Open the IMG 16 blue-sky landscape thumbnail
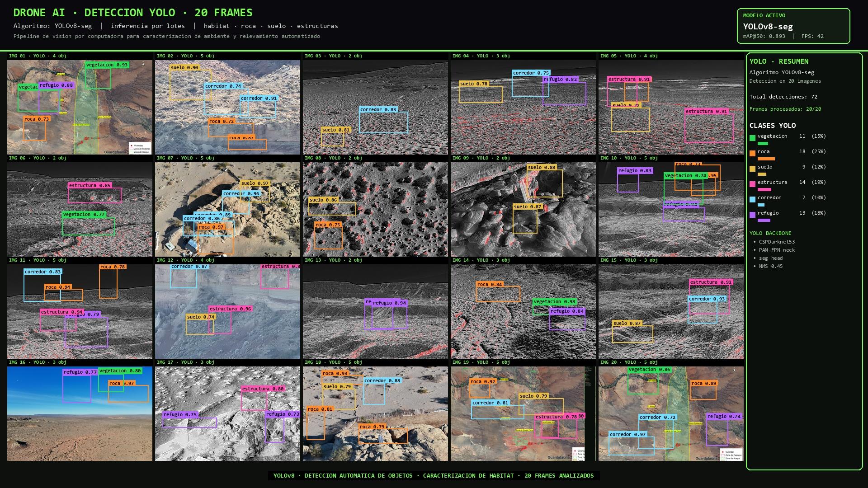This screenshot has width=868, height=488. tap(80, 414)
